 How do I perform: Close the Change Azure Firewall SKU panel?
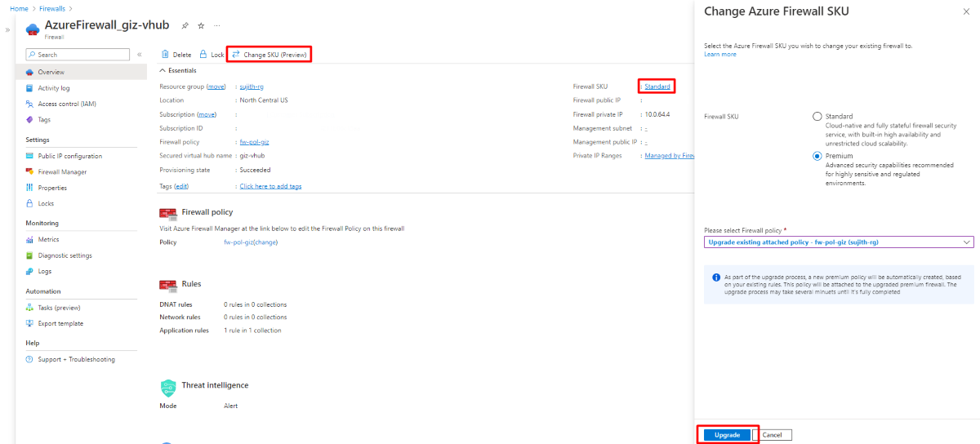[967, 11]
